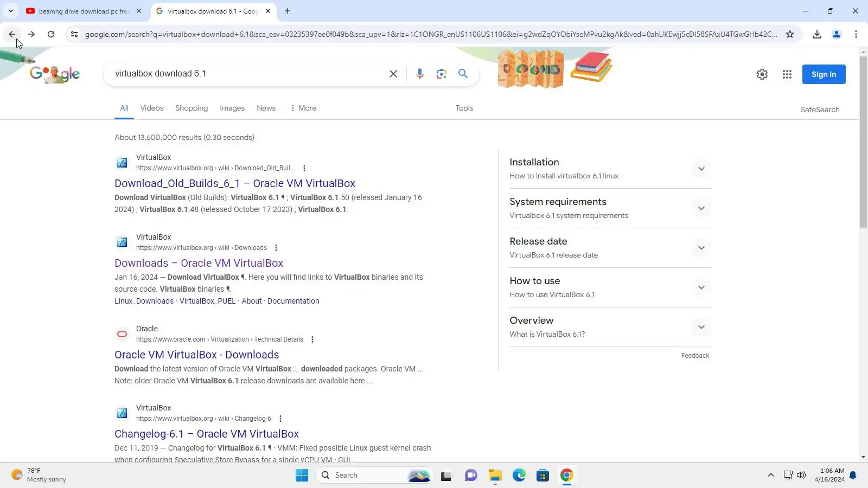Reload the current page

point(51,34)
